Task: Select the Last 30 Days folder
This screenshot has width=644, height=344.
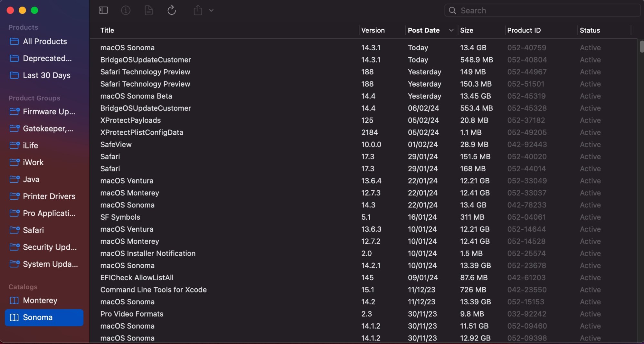Action: point(44,75)
